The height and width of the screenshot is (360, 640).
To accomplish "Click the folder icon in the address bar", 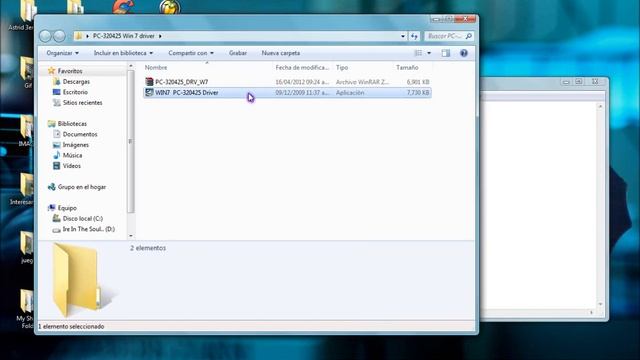I will click(79, 36).
